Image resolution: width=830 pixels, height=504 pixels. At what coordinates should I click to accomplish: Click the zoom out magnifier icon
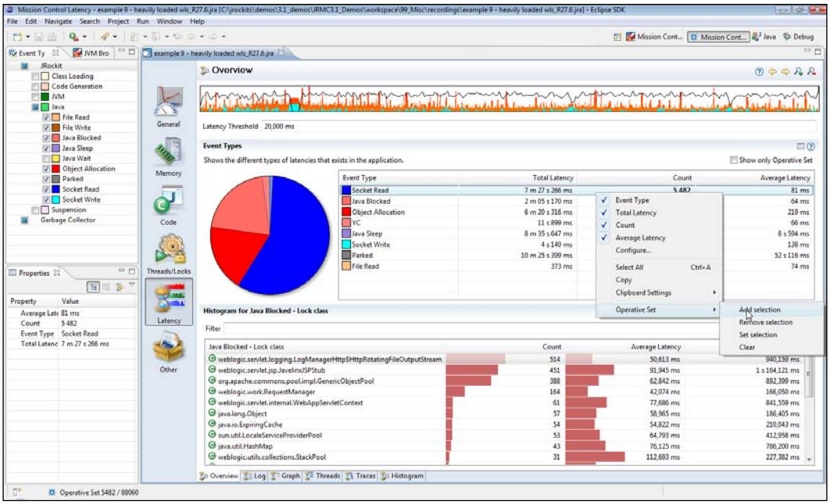point(812,71)
